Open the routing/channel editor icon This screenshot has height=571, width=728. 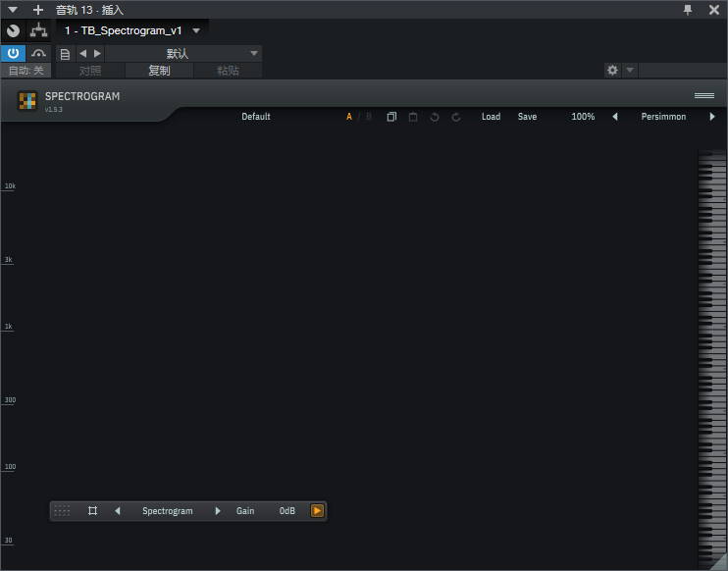point(38,30)
